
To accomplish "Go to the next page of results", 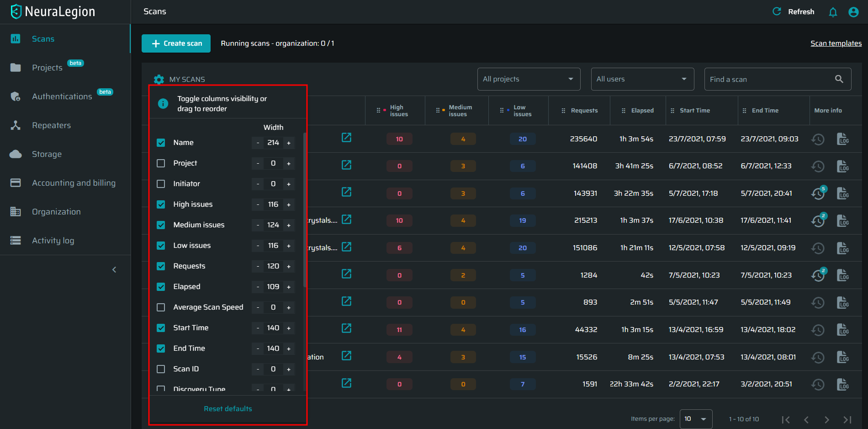I will (x=827, y=419).
